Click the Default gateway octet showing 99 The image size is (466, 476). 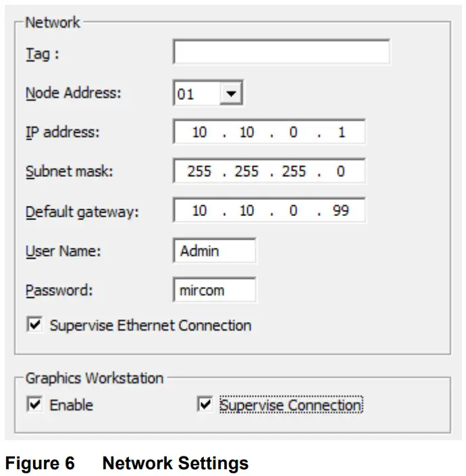[341, 211]
